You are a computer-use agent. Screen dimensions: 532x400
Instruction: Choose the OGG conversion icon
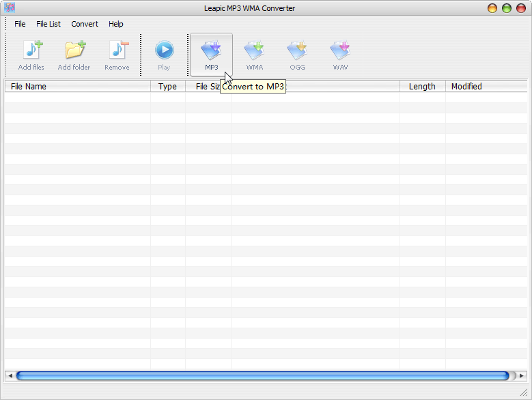297,55
